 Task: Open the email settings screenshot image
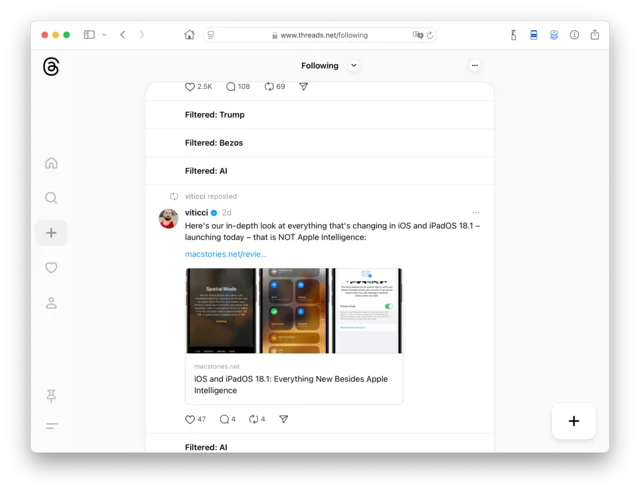coord(367,311)
